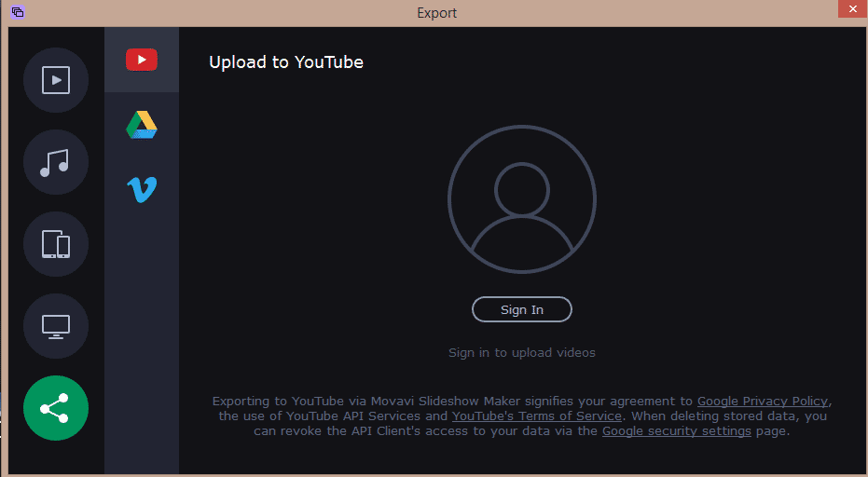This screenshot has height=477, width=868.
Task: Open YouTube's Terms of Service link
Action: [536, 416]
